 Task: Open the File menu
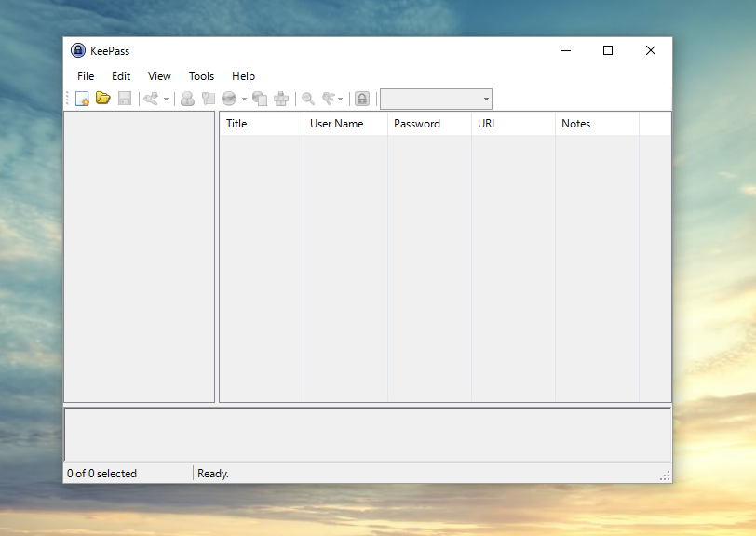[x=86, y=76]
